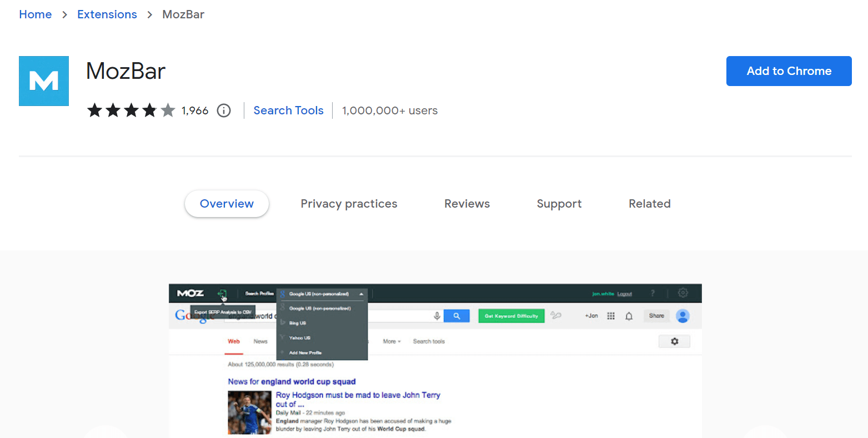This screenshot has width=868, height=438.
Task: Open the Google US (non-personalized) profile dropdown
Action: [322, 294]
